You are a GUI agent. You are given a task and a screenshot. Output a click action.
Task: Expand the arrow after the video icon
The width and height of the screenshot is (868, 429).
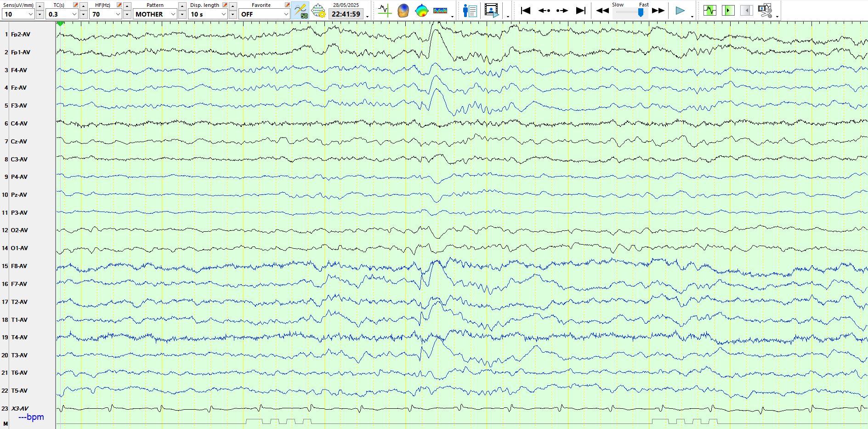[x=508, y=17]
